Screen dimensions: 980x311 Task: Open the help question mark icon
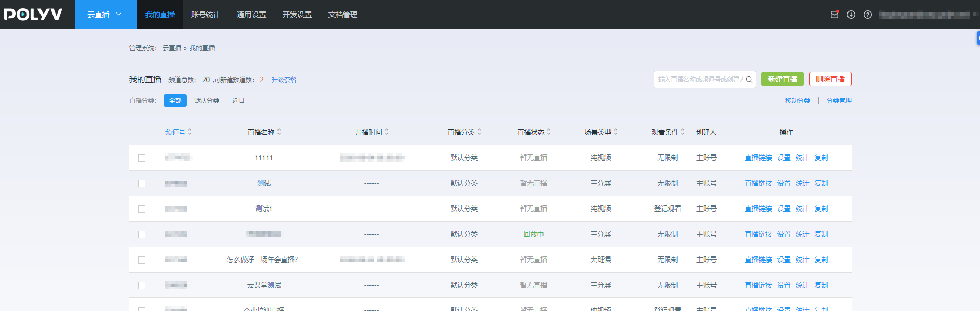867,15
